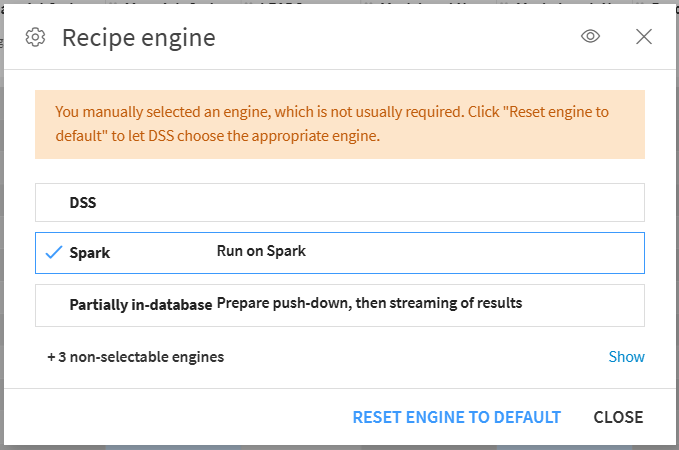This screenshot has width=679, height=450.
Task: Click the blue checkmark next to Spark
Action: coord(54,252)
